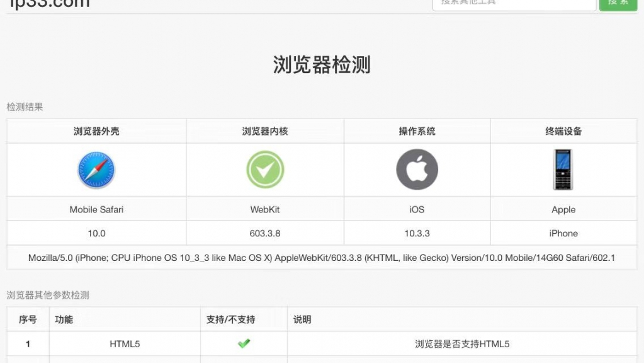Click the 浏览器是否支持HTML5 description
Screen dimensions: 644x363
click(x=462, y=343)
